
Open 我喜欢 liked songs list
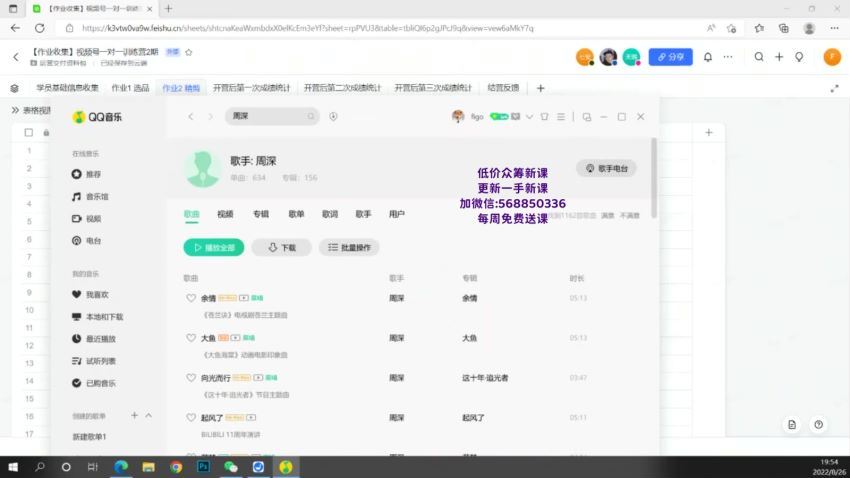(x=90, y=294)
